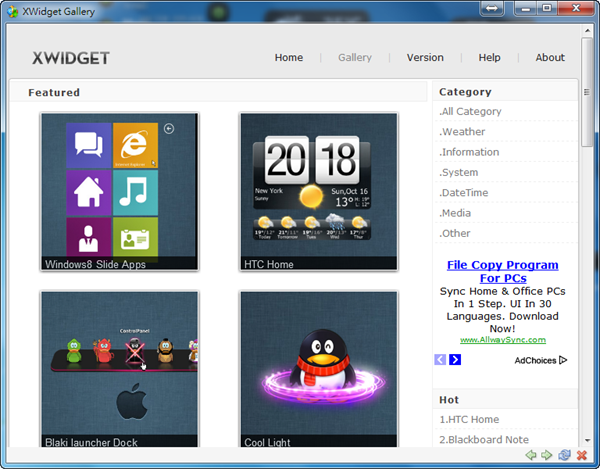Open the About page

coord(550,57)
